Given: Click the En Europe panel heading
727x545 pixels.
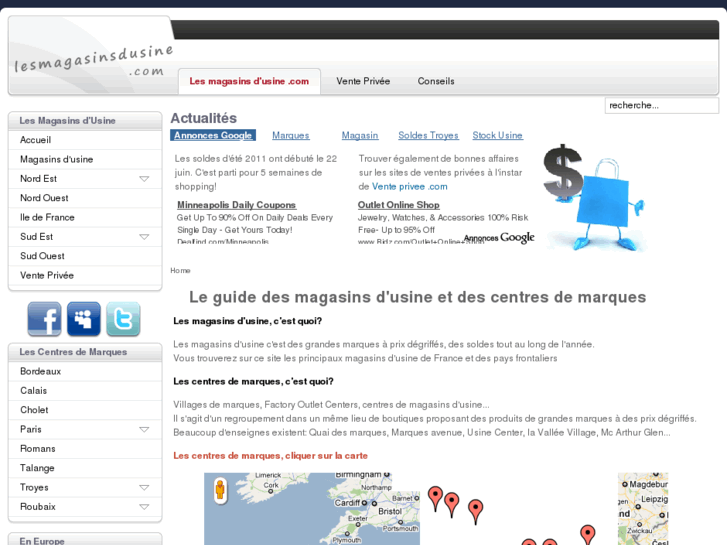Looking at the screenshot, I should tap(42, 541).
